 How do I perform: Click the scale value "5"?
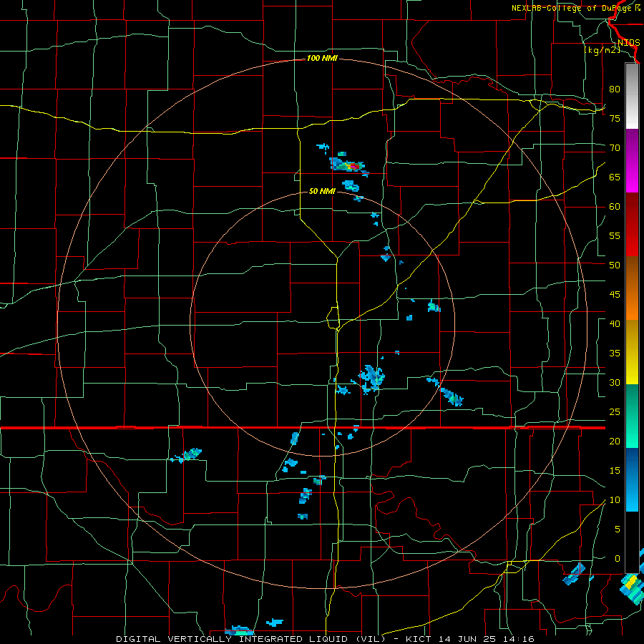point(618,530)
